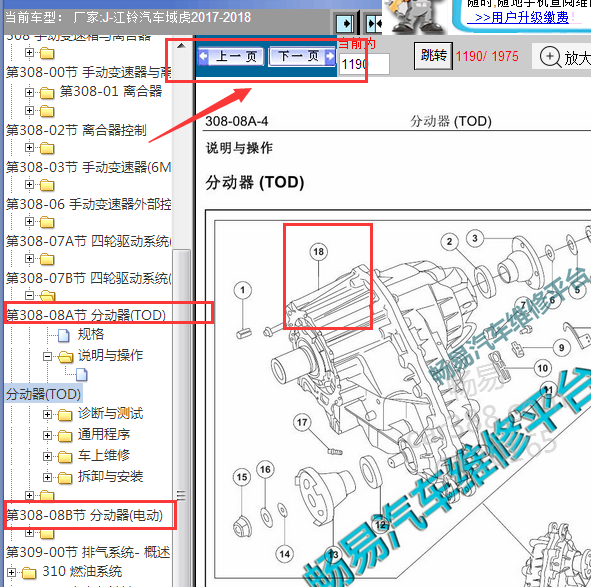
Task: Expand the 第308-03节 手动变速器(6M node
Action: coord(30,147)
